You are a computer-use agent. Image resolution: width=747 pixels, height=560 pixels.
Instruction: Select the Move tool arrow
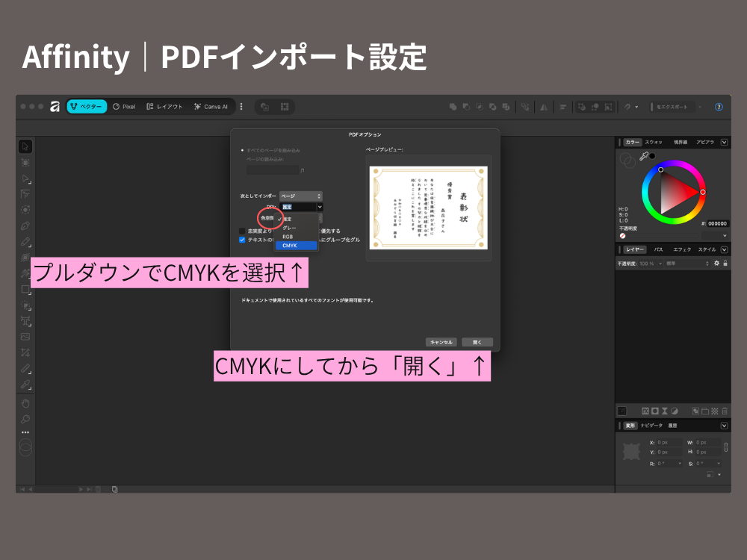(25, 146)
